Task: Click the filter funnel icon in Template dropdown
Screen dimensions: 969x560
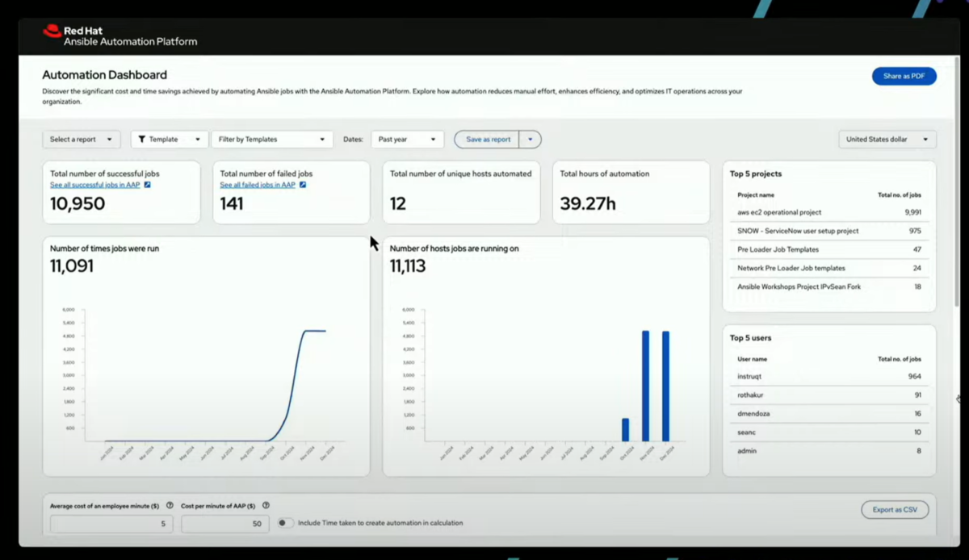Action: [142, 140]
